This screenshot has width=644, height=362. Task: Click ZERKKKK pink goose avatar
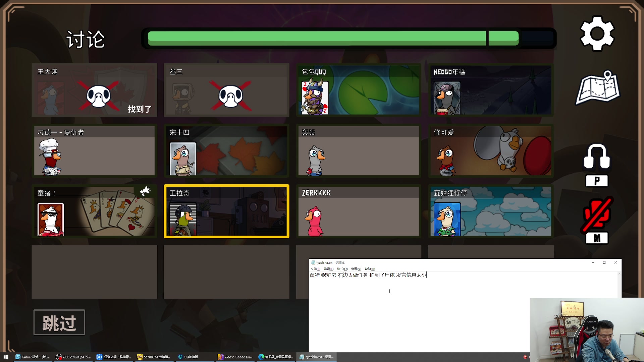[314, 221]
